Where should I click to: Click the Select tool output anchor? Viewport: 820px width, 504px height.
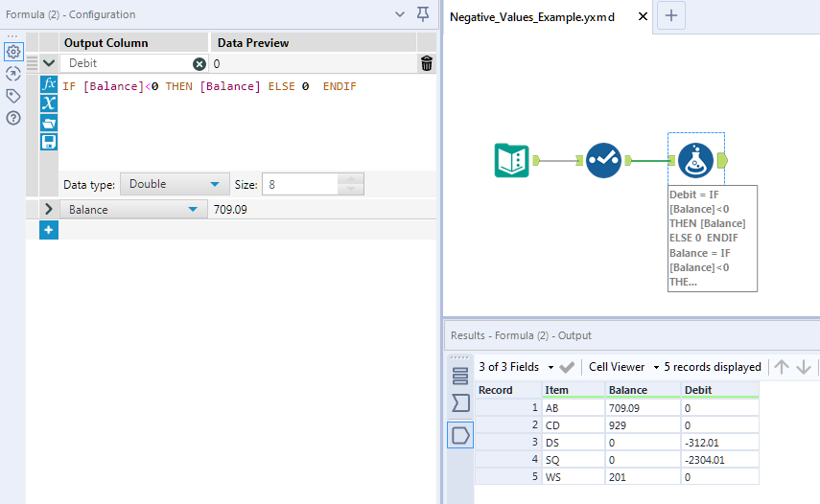pos(628,160)
